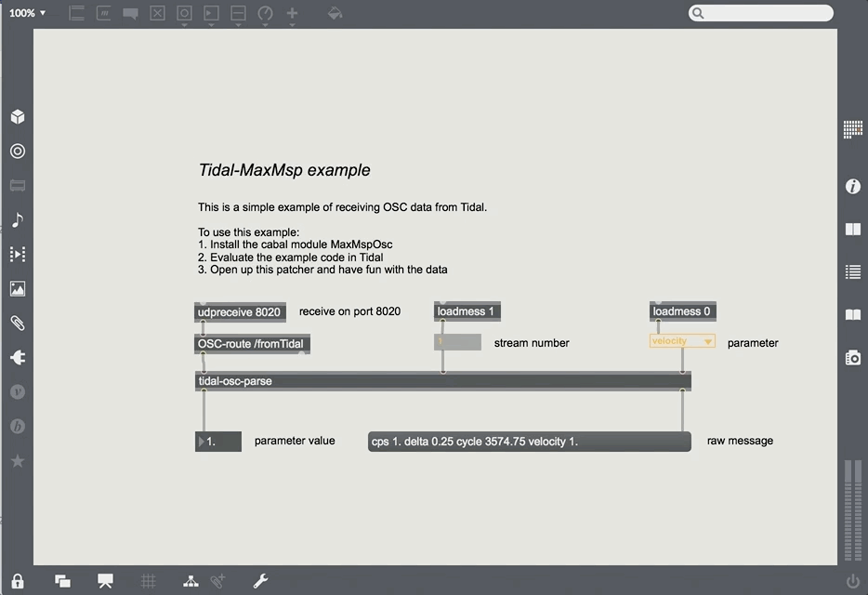Show the inspector with the i icon
Viewport: 868px width, 595px height.
[853, 186]
